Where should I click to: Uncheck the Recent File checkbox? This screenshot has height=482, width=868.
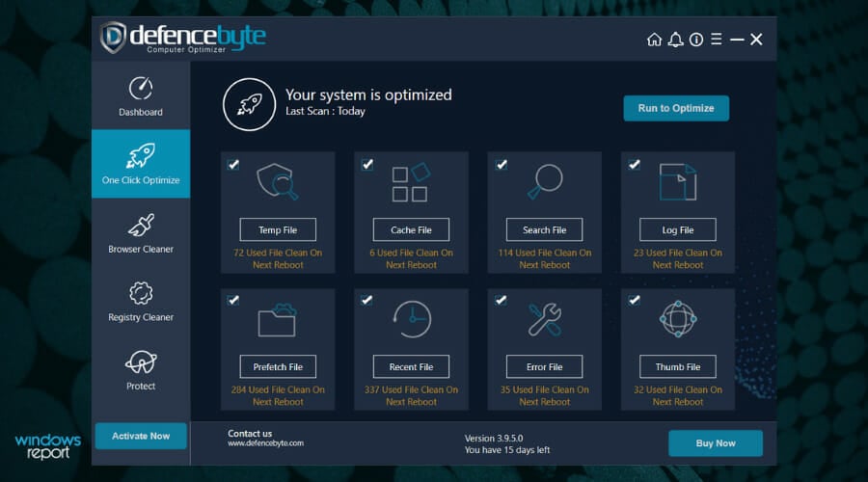point(366,300)
